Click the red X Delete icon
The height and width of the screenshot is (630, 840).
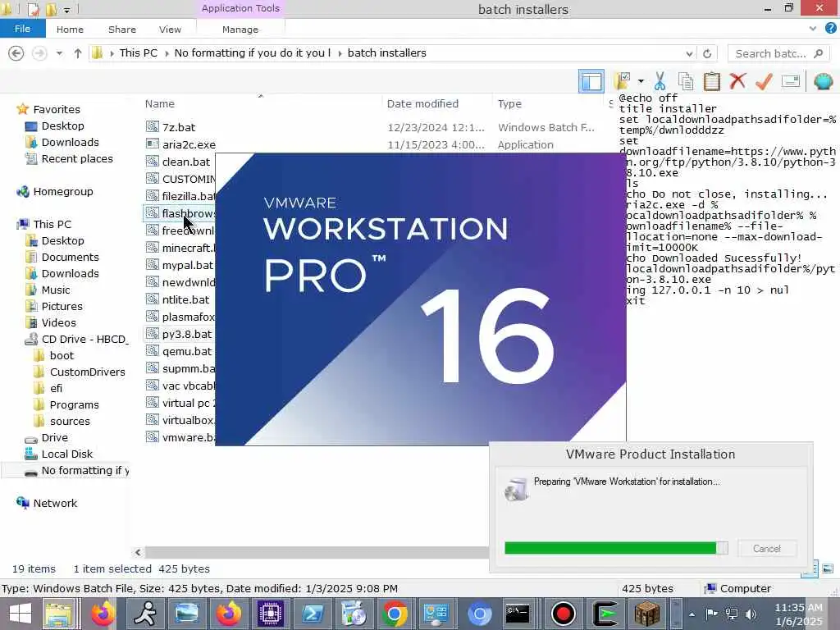coord(737,81)
